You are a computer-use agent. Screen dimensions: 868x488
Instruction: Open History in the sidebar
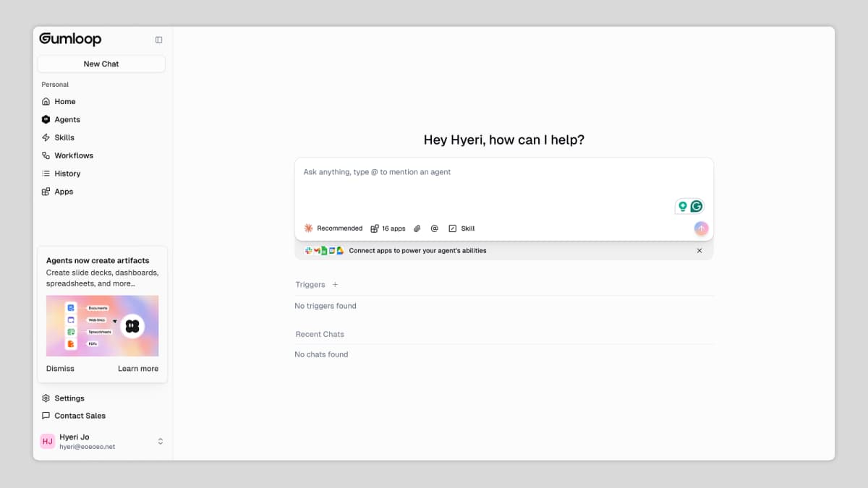pyautogui.click(x=61, y=174)
